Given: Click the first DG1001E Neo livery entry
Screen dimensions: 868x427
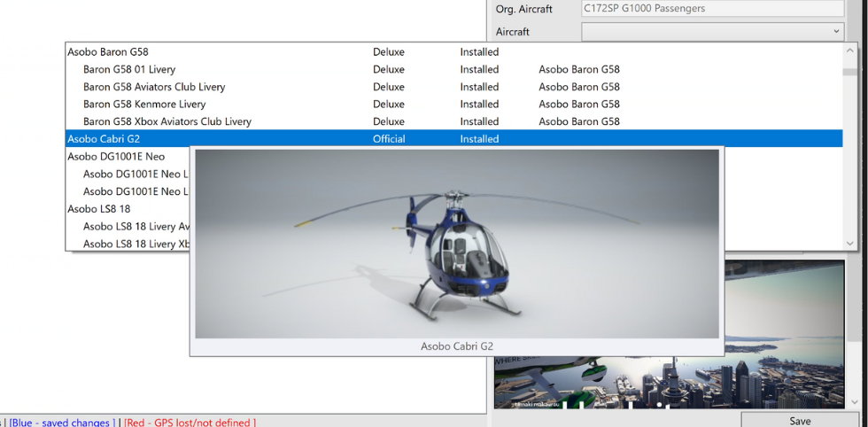Looking at the screenshot, I should [133, 175].
